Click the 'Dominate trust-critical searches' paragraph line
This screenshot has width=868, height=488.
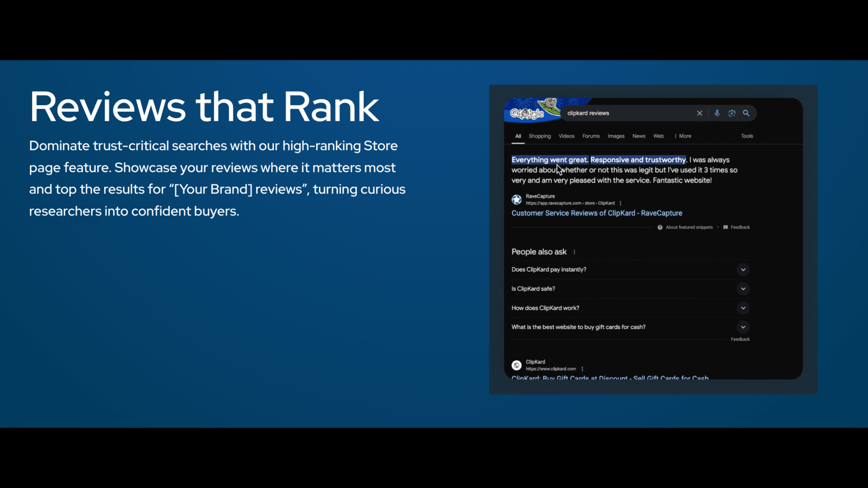point(213,146)
